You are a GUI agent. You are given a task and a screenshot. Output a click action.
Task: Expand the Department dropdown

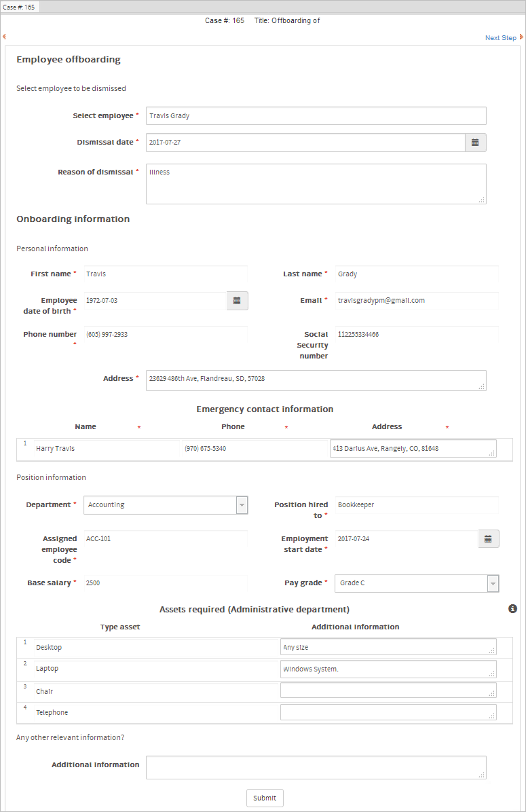pos(242,505)
